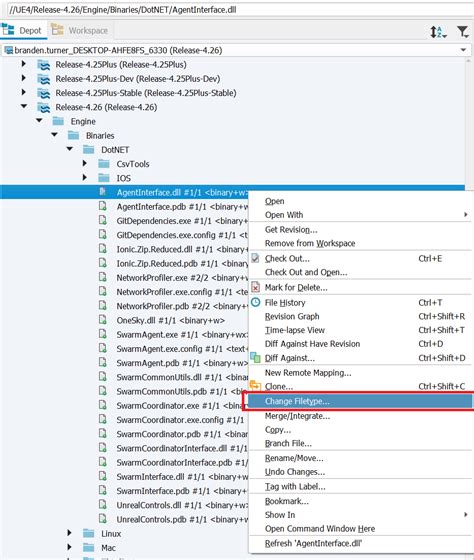The height and width of the screenshot is (560, 474).
Task: Open the filter funnel icon
Action: tap(463, 32)
